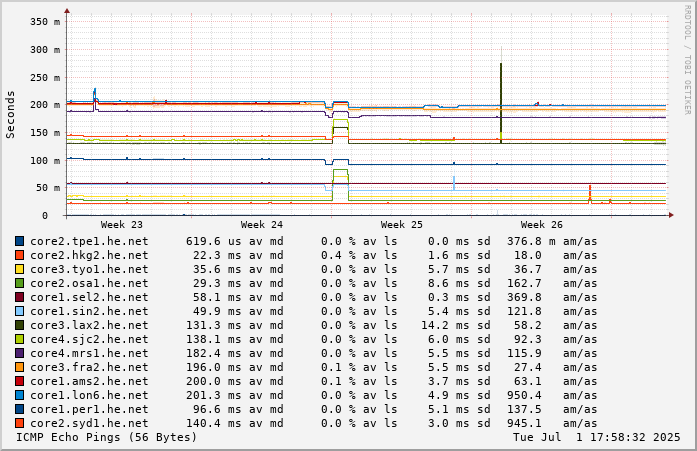Image resolution: width=697 pixels, height=451 pixels.
Task: Click the host name core2.hkg2.he.net
Action: tap(89, 255)
